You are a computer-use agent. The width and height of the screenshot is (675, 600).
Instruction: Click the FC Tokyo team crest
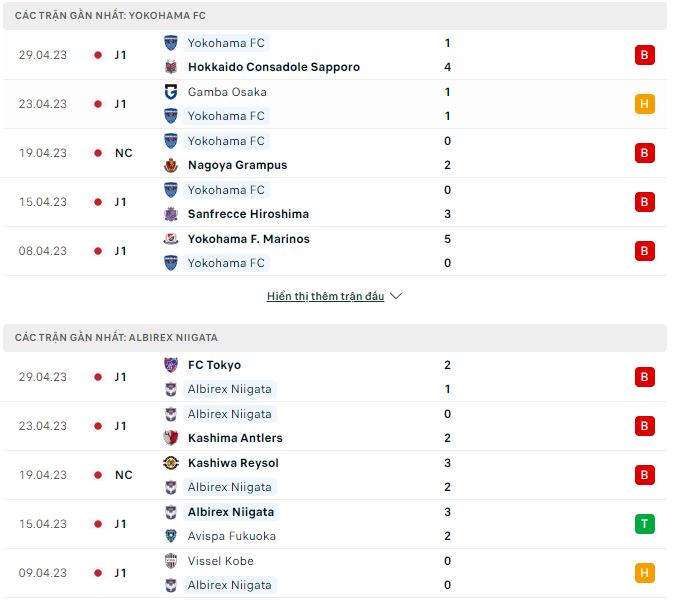tap(170, 365)
